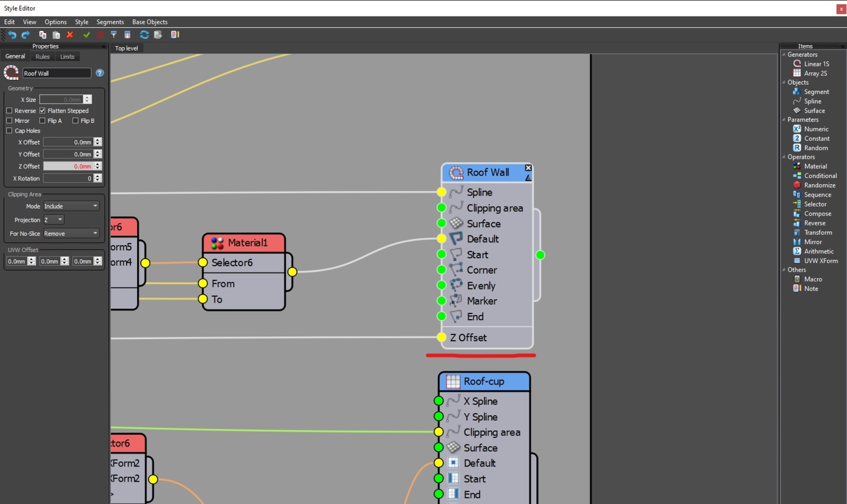The height and width of the screenshot is (504, 847).
Task: Select the Top level tab
Action: pos(126,48)
